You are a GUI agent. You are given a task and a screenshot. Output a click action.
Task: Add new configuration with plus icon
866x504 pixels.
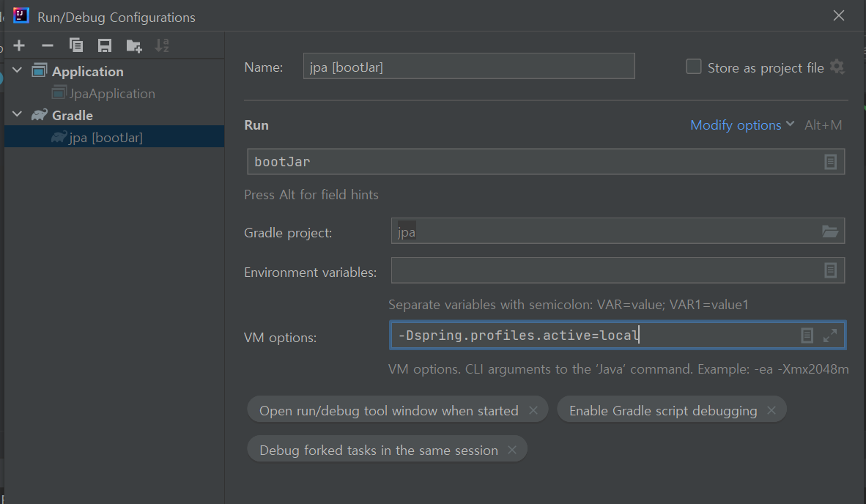19,45
